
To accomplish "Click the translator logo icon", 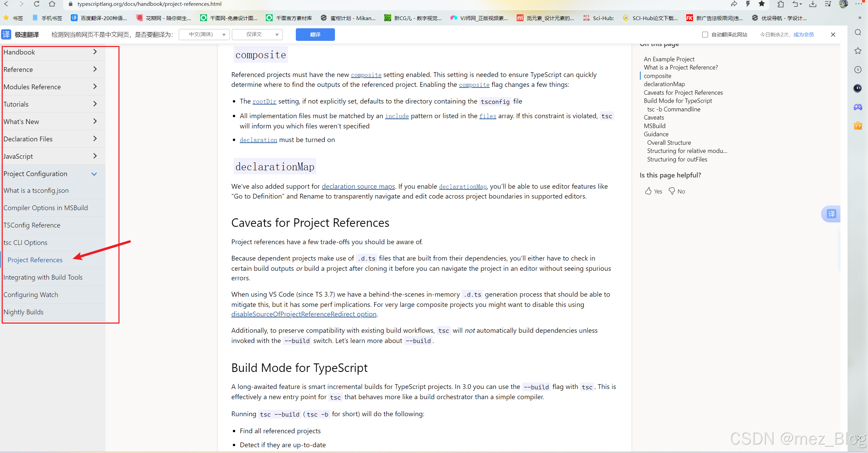I will click(x=6, y=34).
